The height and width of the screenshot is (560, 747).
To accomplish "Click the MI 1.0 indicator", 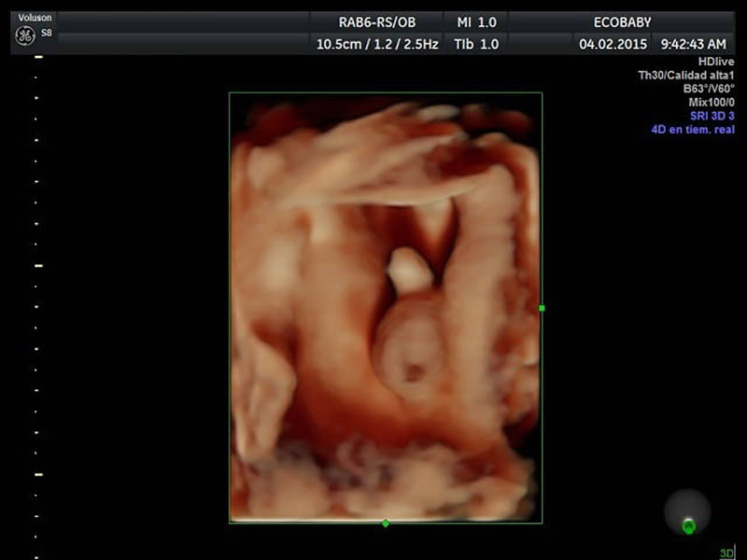I will coord(476,22).
